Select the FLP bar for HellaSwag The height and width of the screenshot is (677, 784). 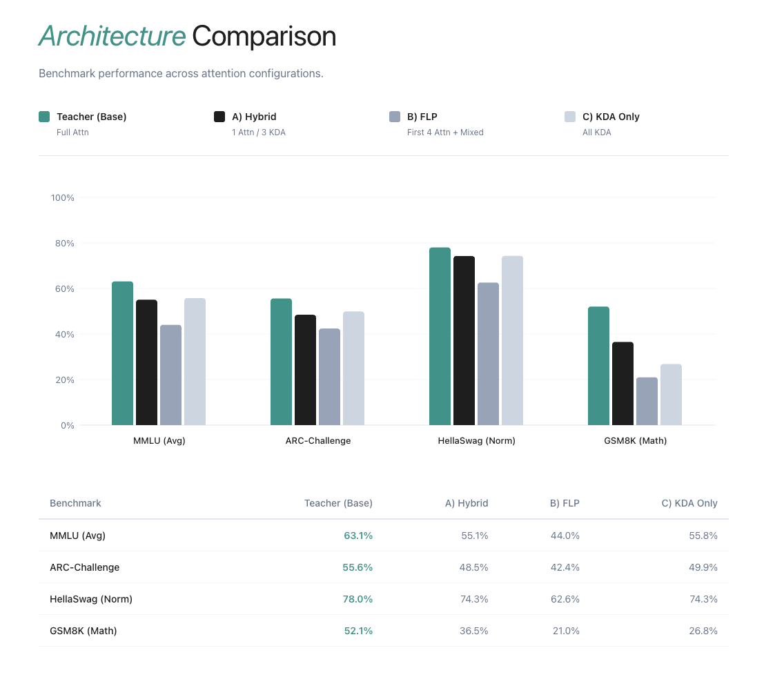488,354
